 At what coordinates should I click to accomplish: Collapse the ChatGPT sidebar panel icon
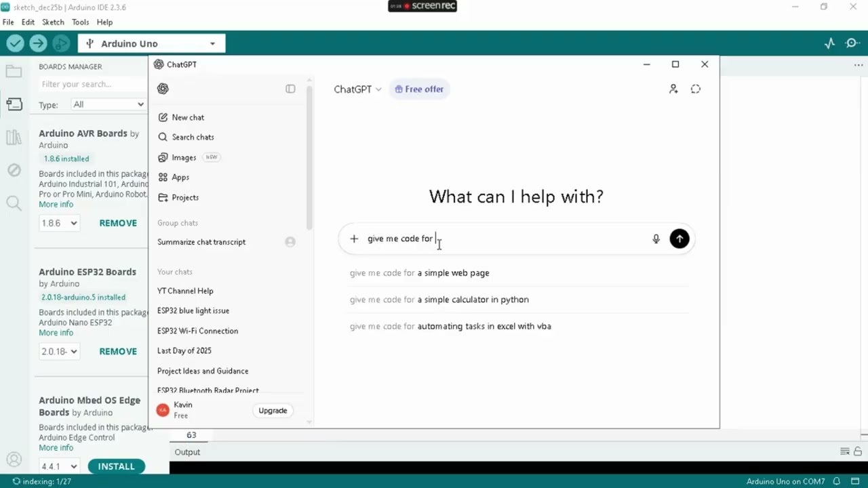[290, 89]
